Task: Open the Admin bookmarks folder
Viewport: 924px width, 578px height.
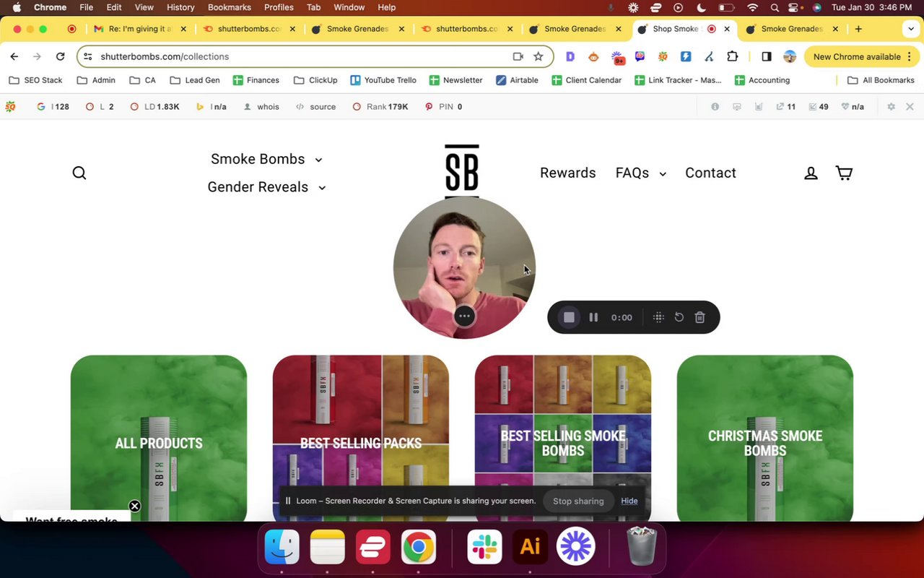Action: pos(96,80)
